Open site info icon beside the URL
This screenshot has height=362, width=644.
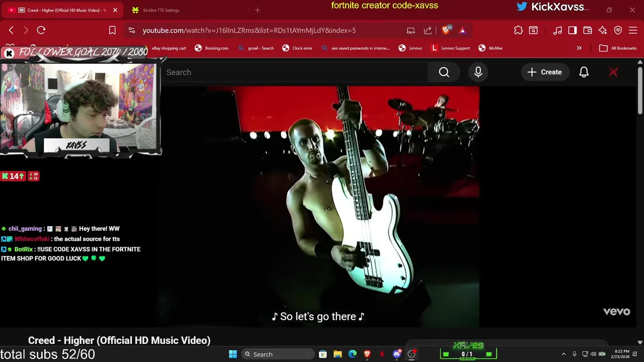132,30
